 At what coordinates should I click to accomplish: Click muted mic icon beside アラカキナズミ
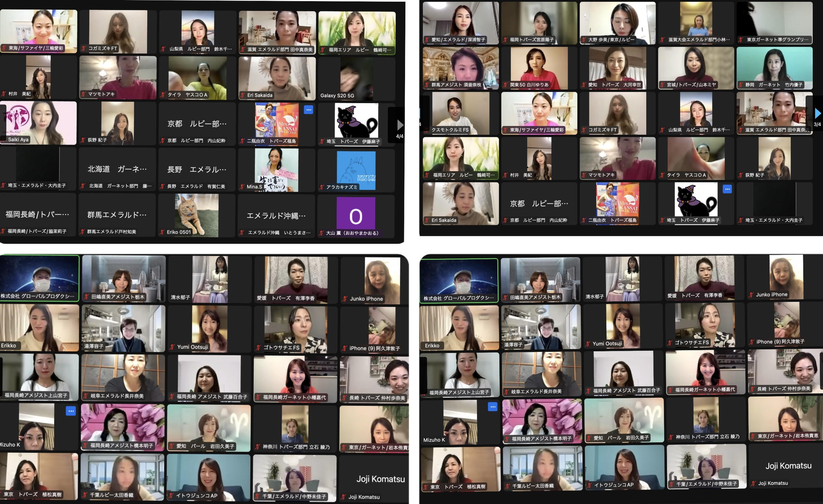point(321,187)
